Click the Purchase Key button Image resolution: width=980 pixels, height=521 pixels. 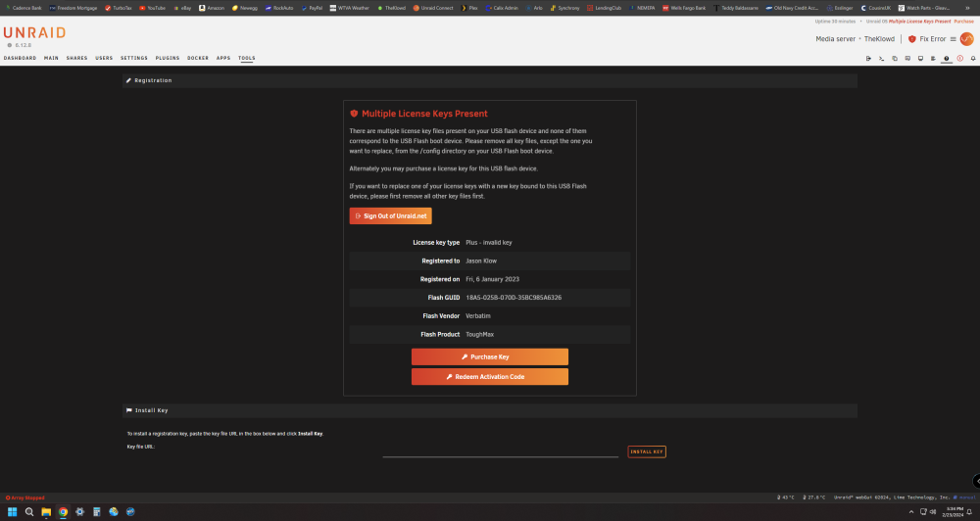(x=490, y=356)
